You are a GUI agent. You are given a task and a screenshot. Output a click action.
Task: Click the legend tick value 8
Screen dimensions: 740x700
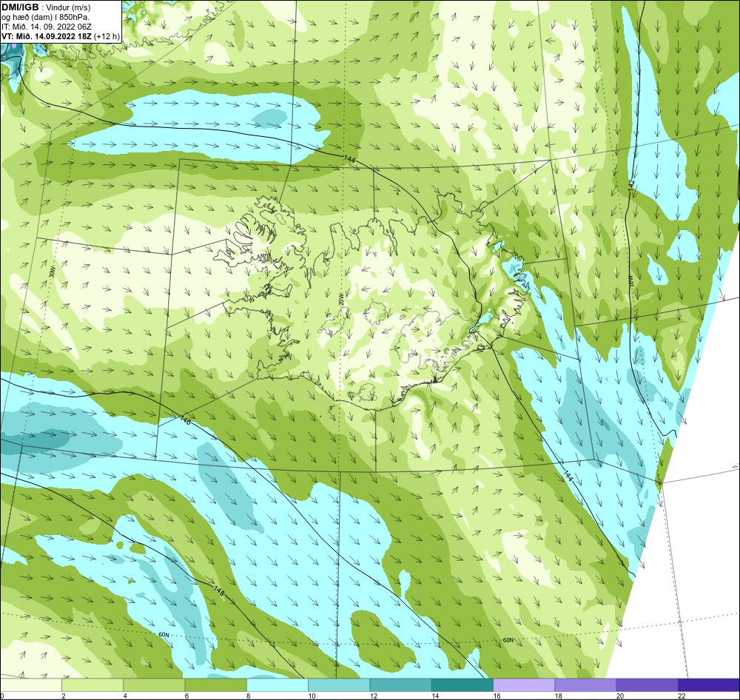click(x=248, y=696)
